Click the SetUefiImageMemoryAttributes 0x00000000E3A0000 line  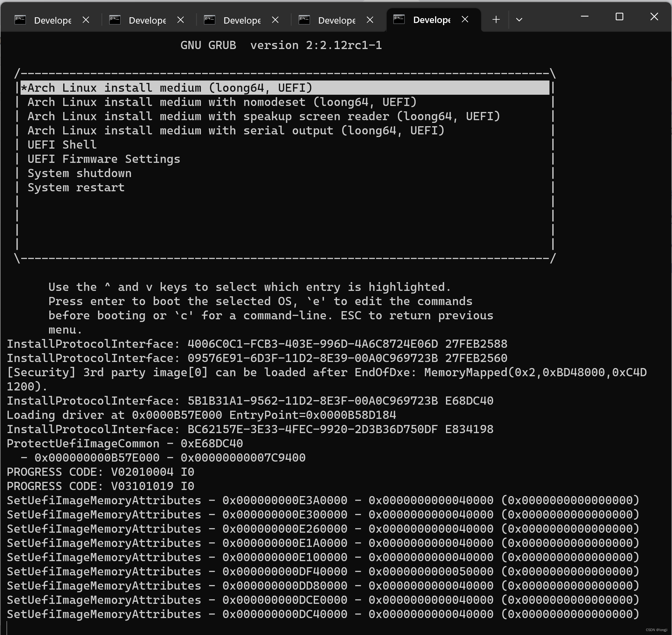[x=323, y=500]
